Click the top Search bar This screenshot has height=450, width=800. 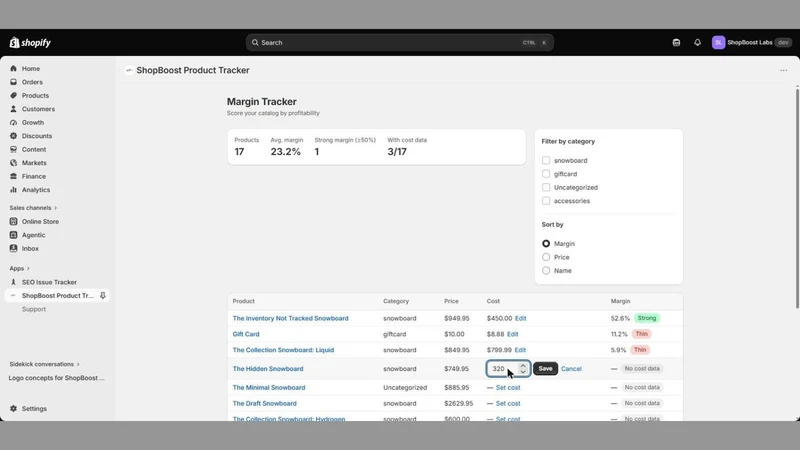[x=399, y=42]
